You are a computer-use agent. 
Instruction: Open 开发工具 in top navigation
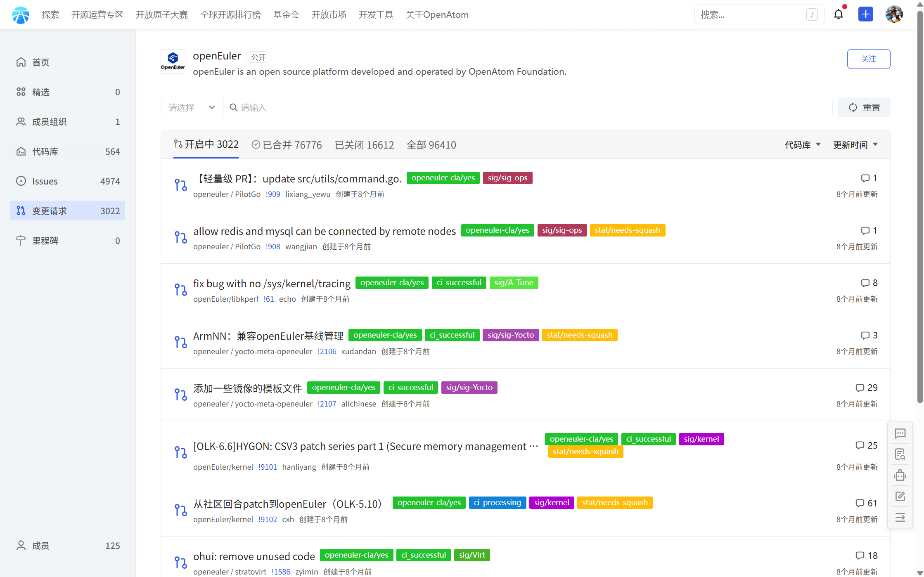point(376,15)
